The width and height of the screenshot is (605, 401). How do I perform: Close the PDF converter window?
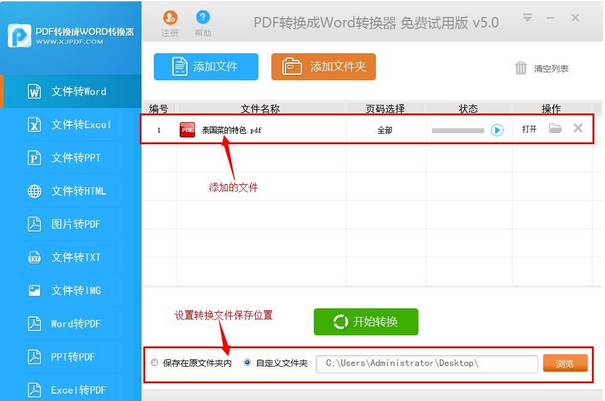click(575, 18)
